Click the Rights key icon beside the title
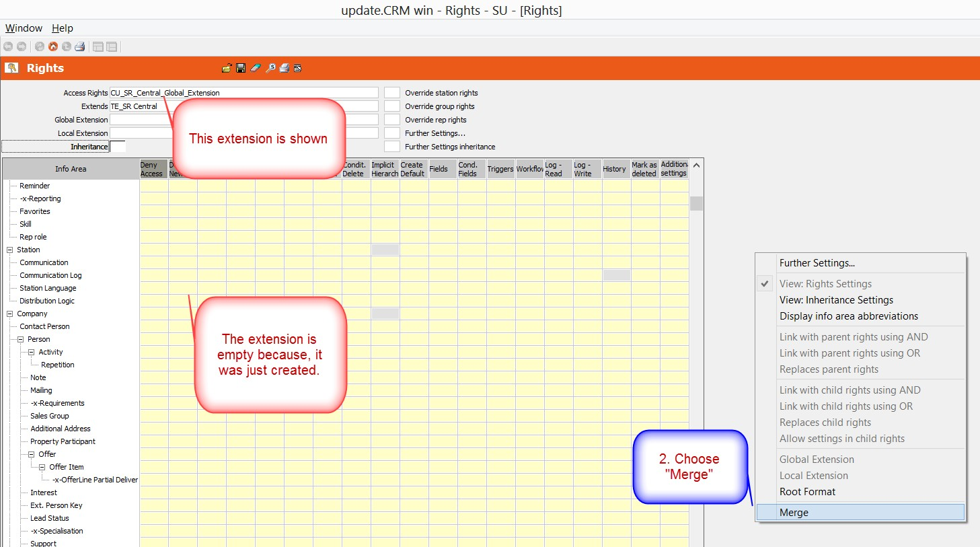Image resolution: width=980 pixels, height=547 pixels. [12, 68]
